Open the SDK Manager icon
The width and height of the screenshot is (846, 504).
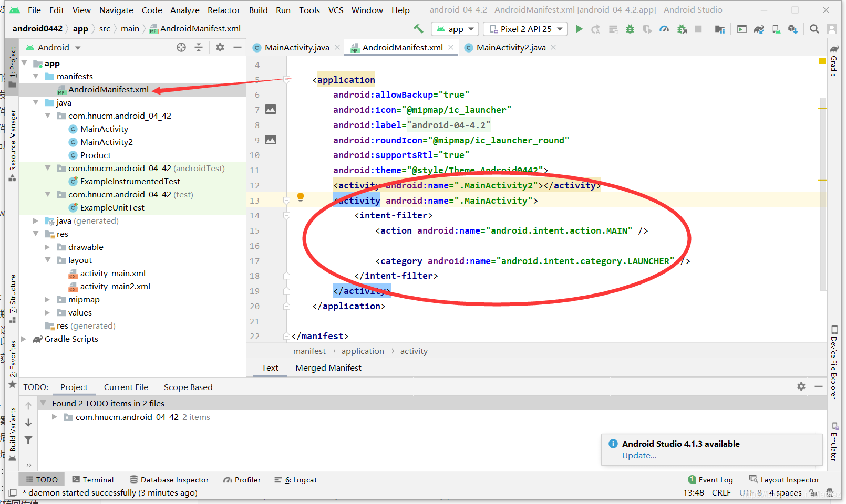pos(793,29)
